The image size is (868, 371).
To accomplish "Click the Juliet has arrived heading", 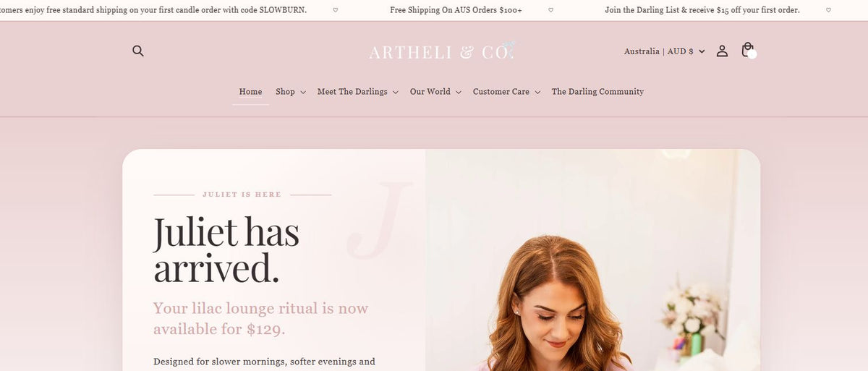I will coord(226,250).
